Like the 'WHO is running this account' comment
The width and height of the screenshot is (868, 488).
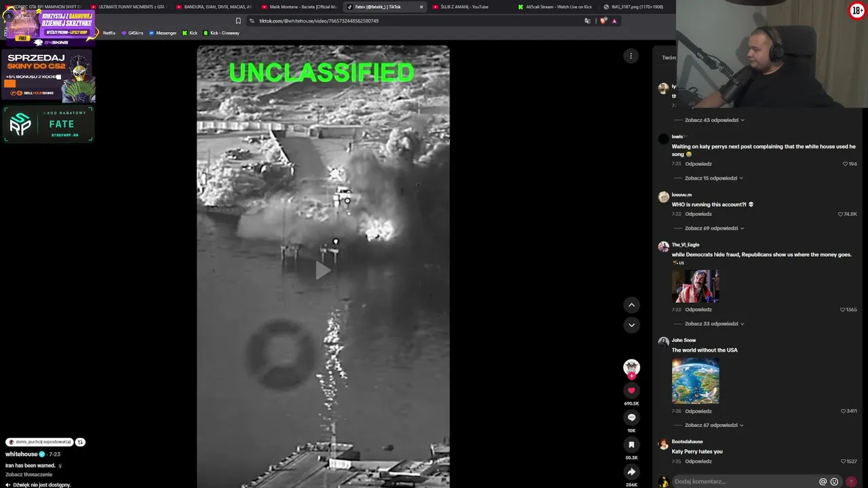point(841,214)
